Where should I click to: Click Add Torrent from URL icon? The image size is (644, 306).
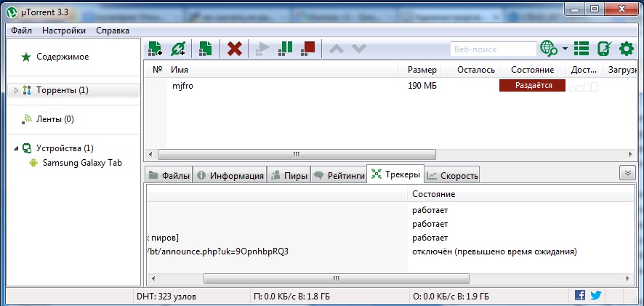178,49
